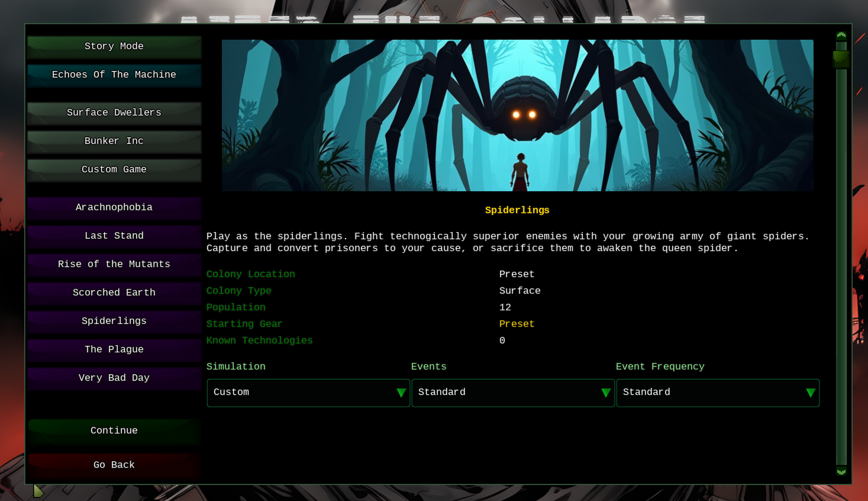Pick the Bunker Inc mode
The height and width of the screenshot is (501, 868).
click(114, 142)
